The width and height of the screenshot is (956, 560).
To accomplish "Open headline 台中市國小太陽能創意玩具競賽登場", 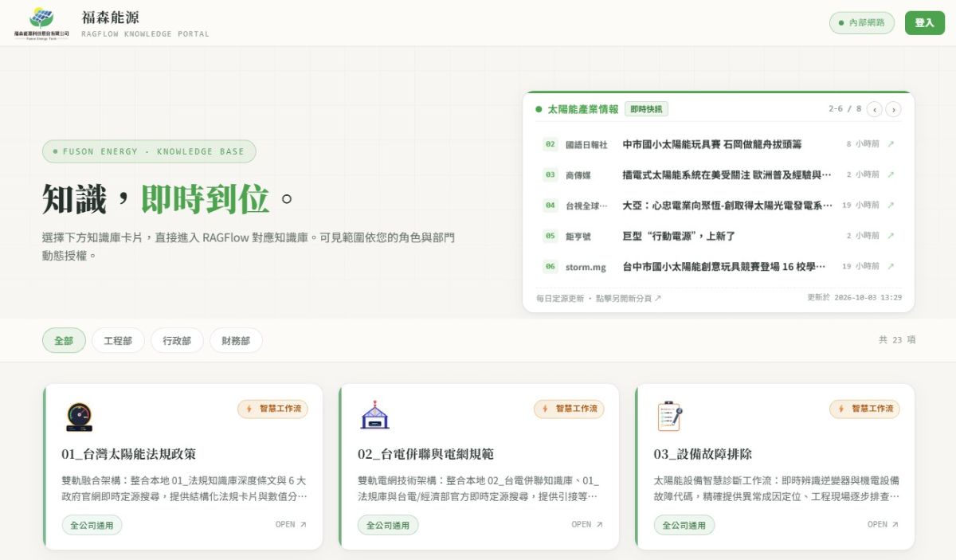I will 724,266.
